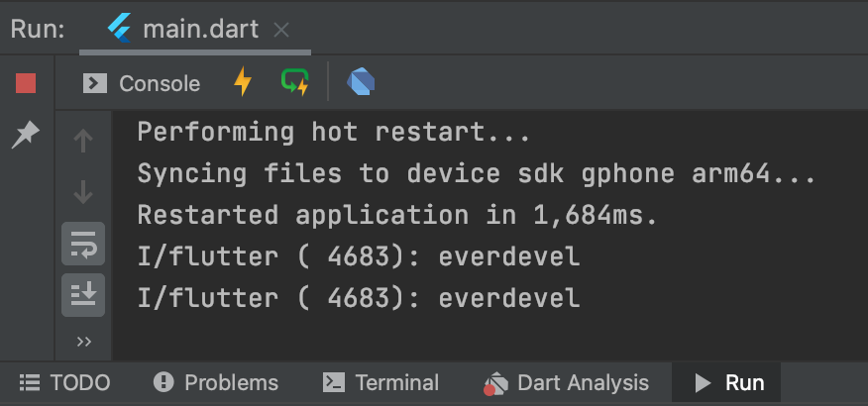Toggle soft-wrap in console output
The width and height of the screenshot is (868, 406).
[83, 244]
